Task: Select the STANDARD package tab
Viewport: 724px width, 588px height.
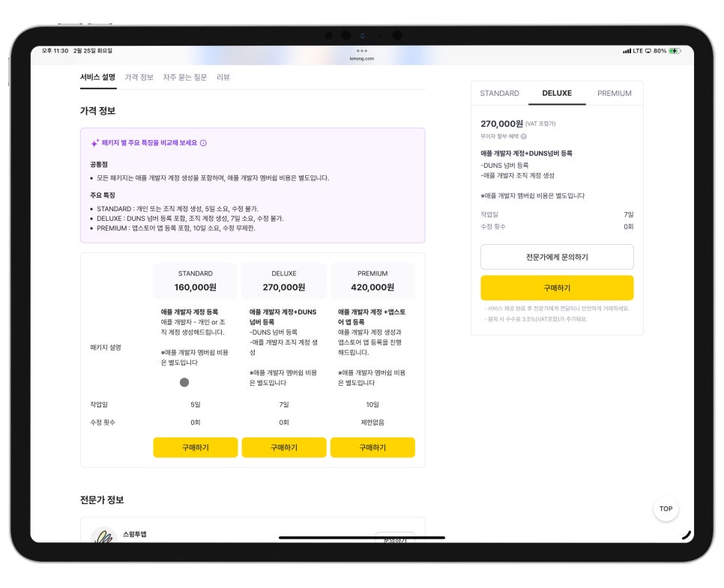Action: coord(499,93)
